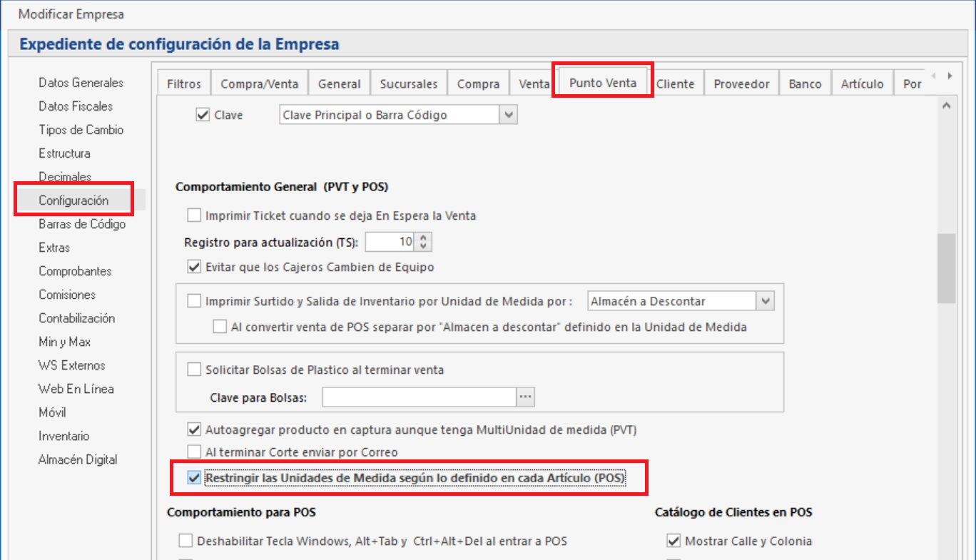
Task: Click the down arrow of the TS spinner
Action: point(424,245)
